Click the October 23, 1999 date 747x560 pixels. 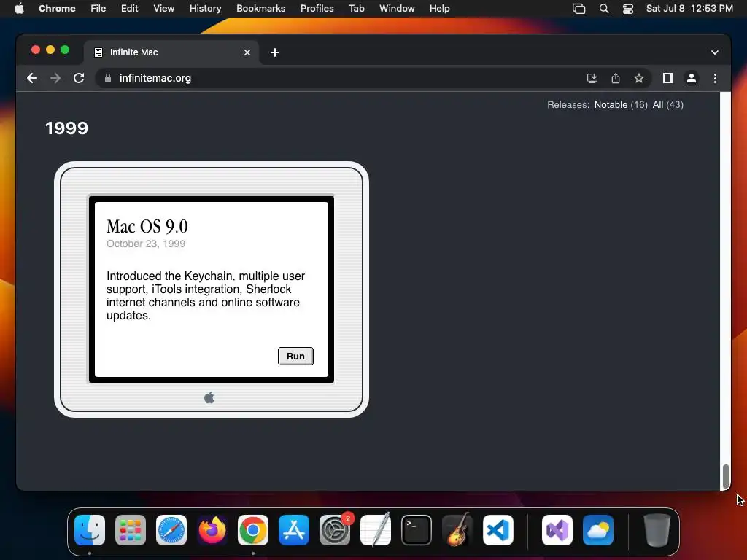(x=146, y=244)
